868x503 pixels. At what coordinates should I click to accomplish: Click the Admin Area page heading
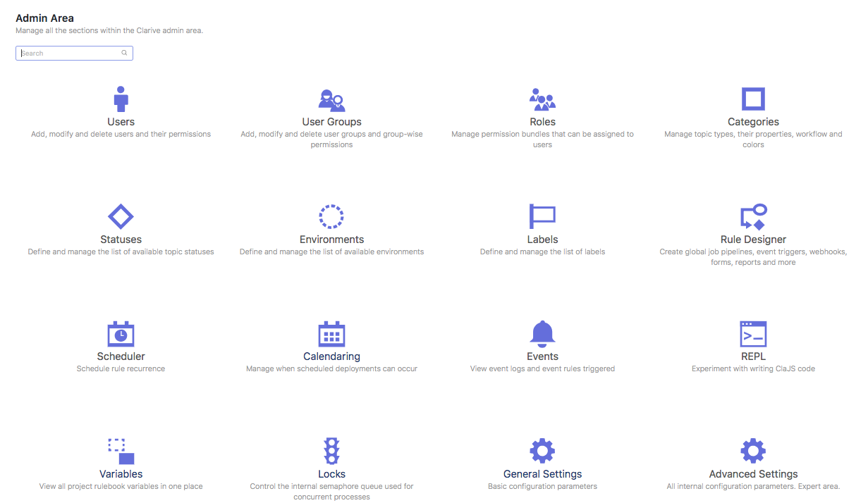pos(44,18)
